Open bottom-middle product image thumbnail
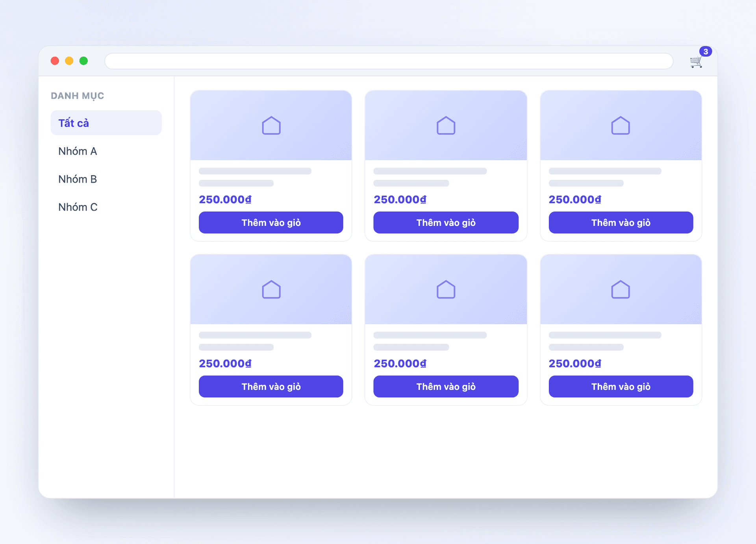This screenshot has width=756, height=544. coord(446,290)
